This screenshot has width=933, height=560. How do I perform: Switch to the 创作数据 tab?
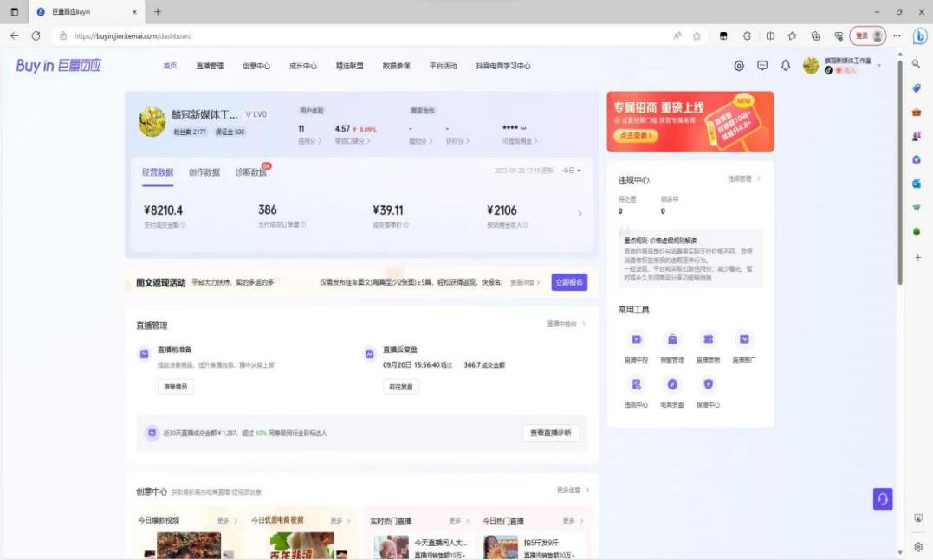[x=204, y=172]
